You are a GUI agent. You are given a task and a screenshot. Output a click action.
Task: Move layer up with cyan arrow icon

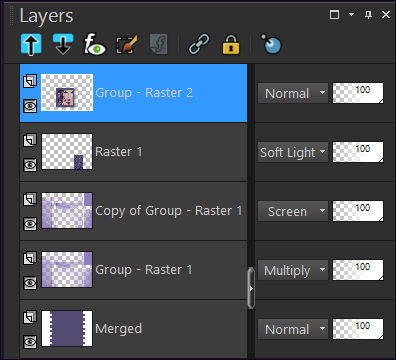[x=31, y=44]
